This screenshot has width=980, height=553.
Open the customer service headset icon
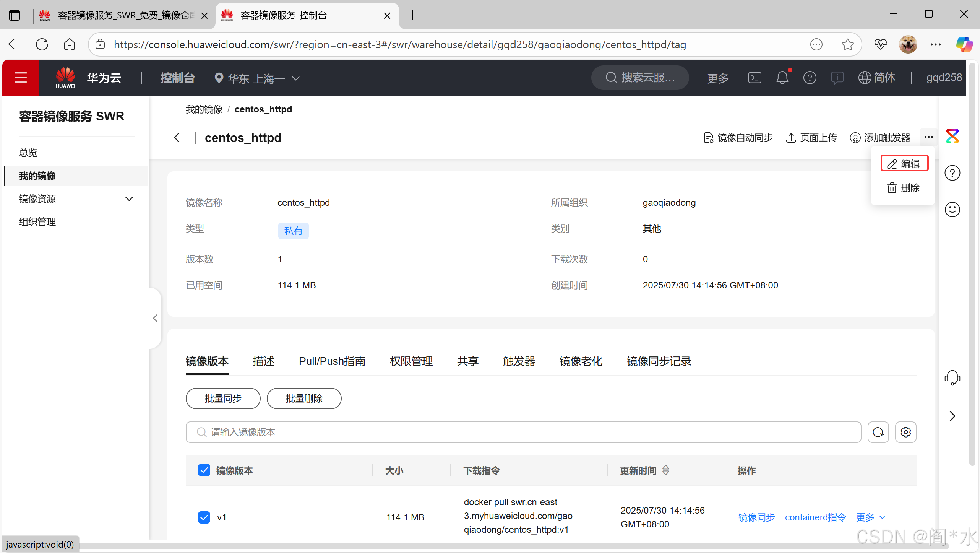pyautogui.click(x=952, y=378)
